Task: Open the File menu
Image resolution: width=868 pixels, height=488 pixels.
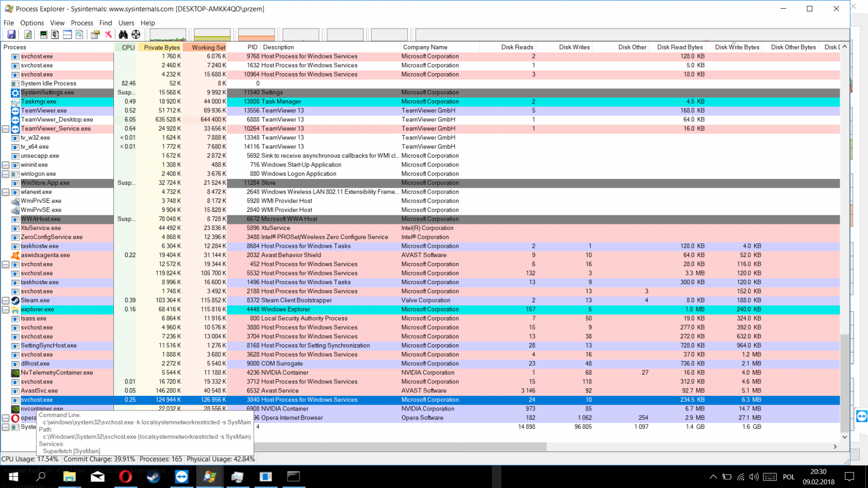Action: pos(9,23)
